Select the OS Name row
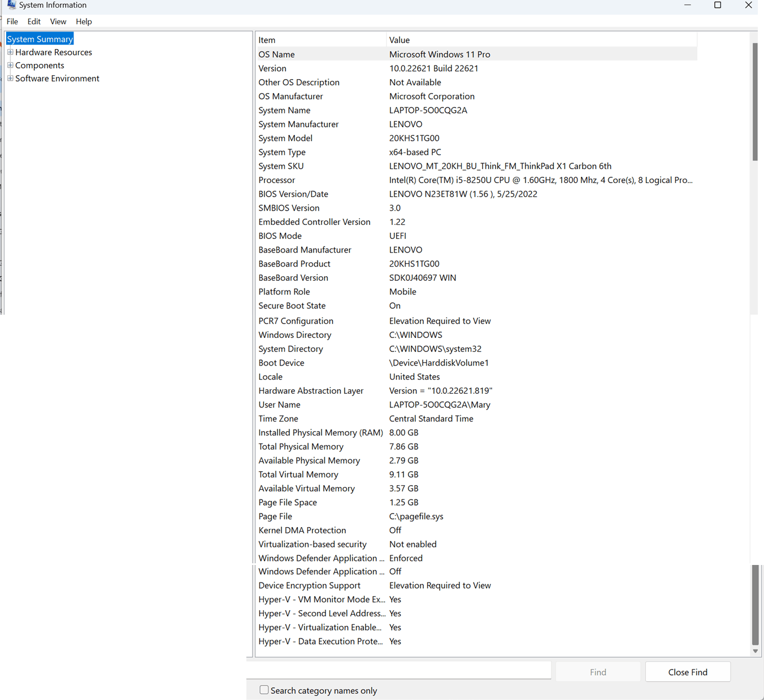This screenshot has height=700, width=764. point(476,54)
